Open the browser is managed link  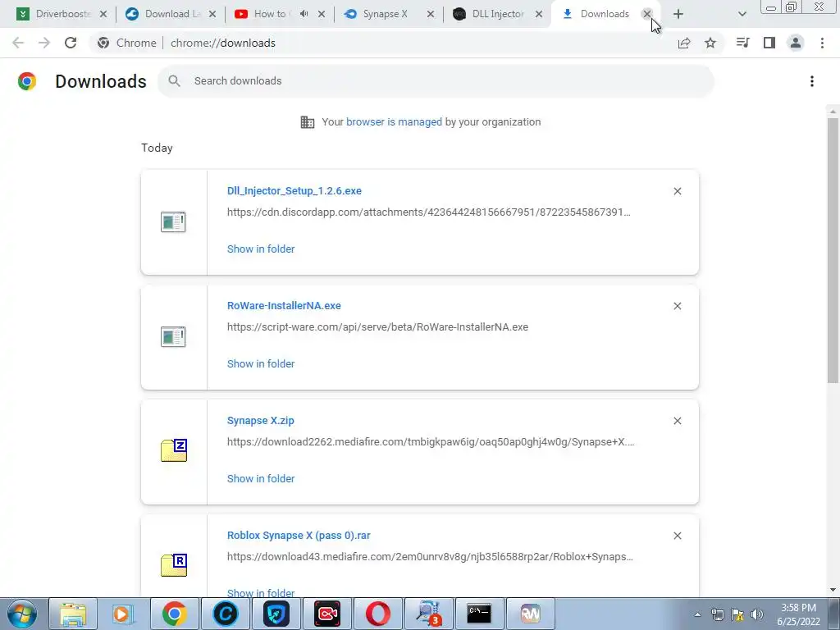[x=394, y=122]
